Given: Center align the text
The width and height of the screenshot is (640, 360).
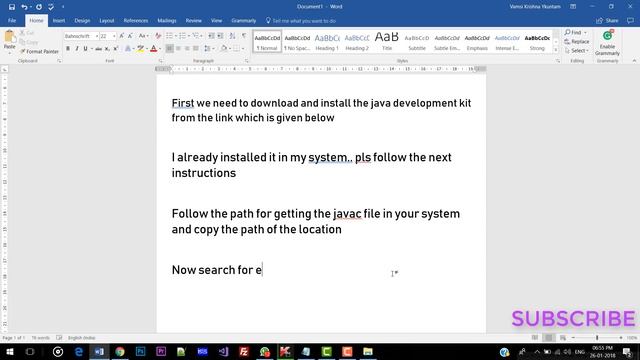Looking at the screenshot, I should (x=178, y=49).
